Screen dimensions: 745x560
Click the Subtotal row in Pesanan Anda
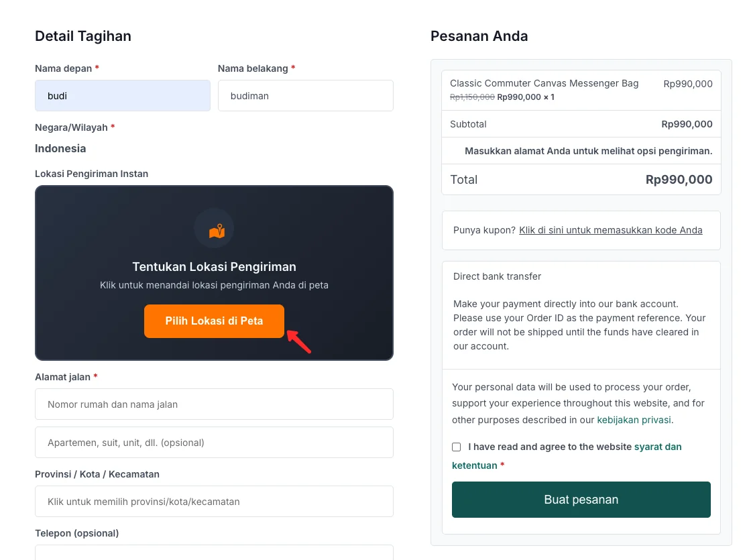(x=581, y=124)
